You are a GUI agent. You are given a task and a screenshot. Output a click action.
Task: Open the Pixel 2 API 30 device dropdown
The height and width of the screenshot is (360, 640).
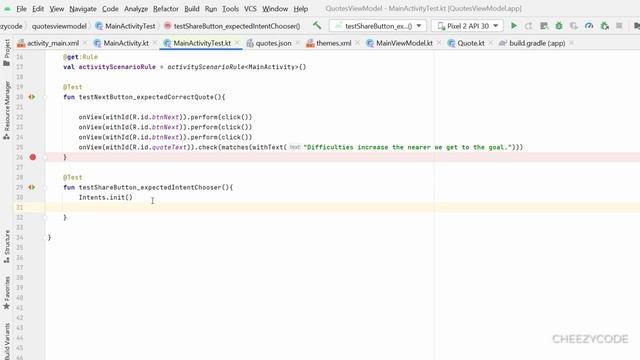click(467, 26)
